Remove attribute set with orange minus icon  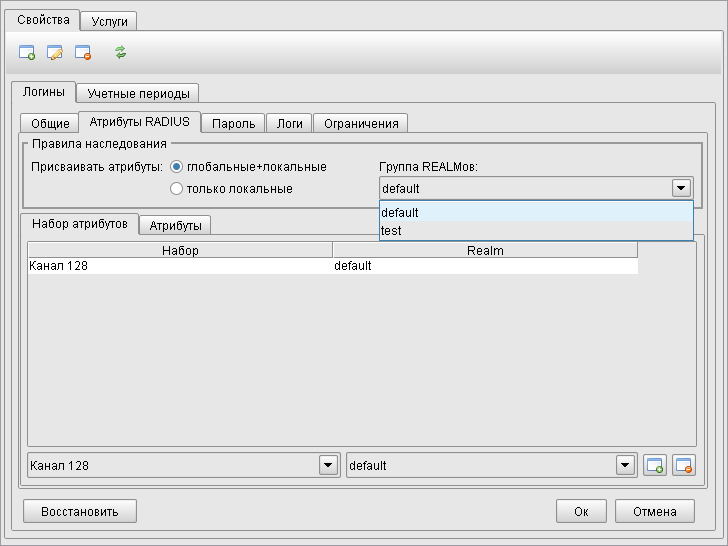click(684, 465)
